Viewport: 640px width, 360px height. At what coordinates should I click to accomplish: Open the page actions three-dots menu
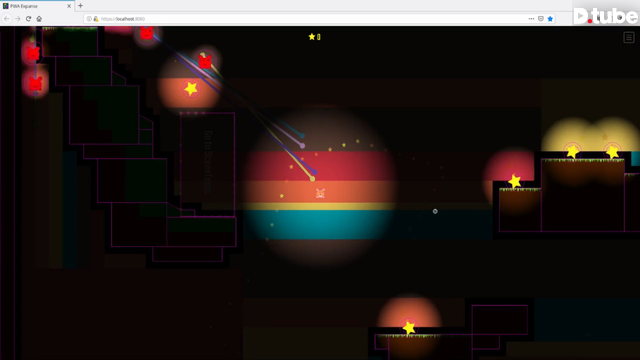[x=531, y=19]
